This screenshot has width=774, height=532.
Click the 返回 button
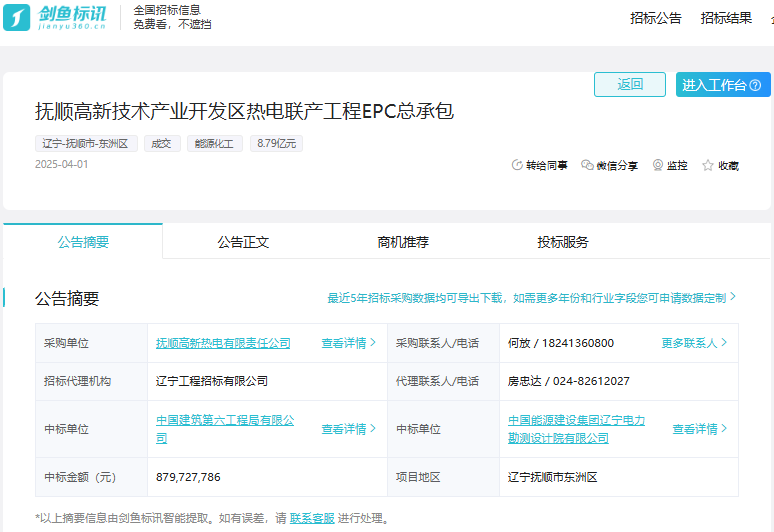[x=629, y=85]
